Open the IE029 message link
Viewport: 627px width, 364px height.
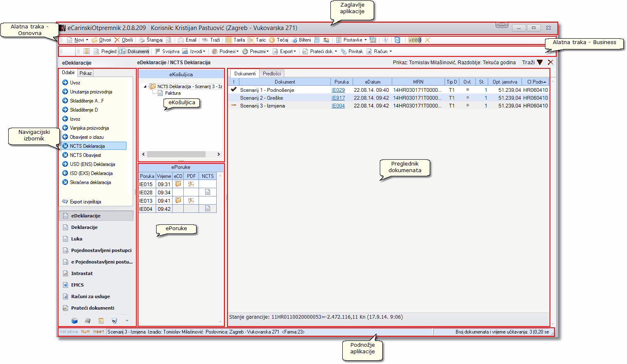pyautogui.click(x=338, y=90)
